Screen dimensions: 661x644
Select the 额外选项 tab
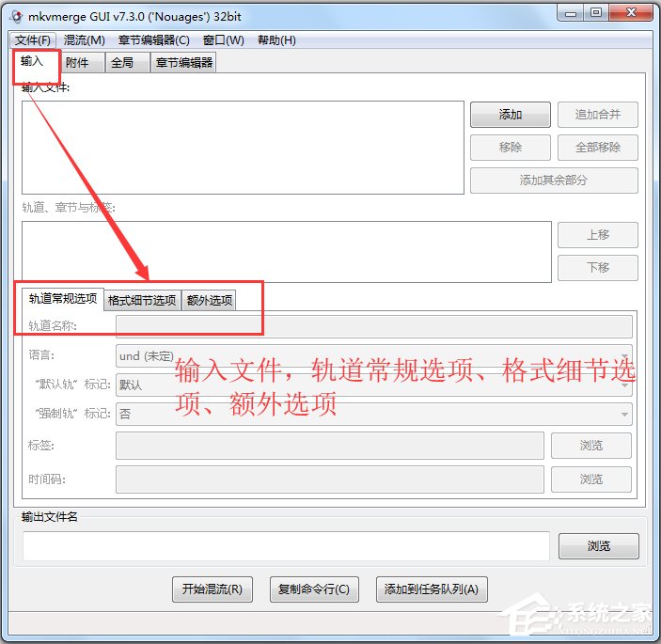tap(209, 300)
